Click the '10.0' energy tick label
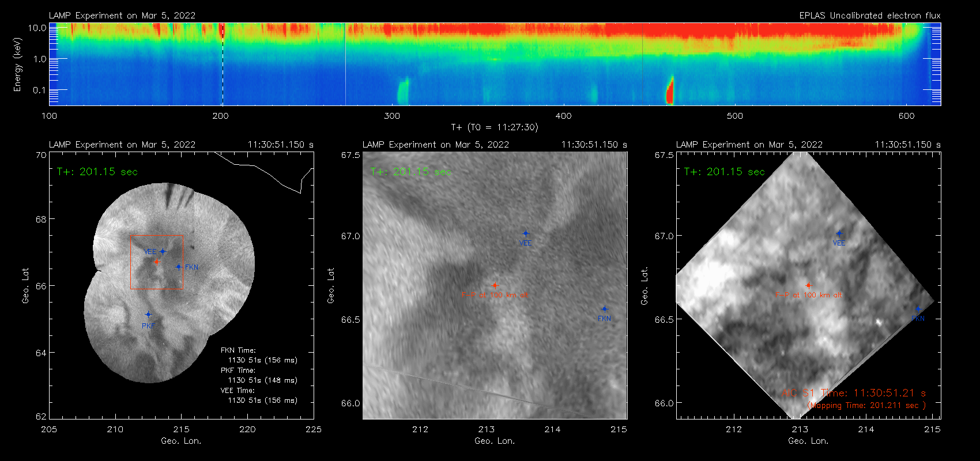Screen dimensions: 980x461 point(37,28)
